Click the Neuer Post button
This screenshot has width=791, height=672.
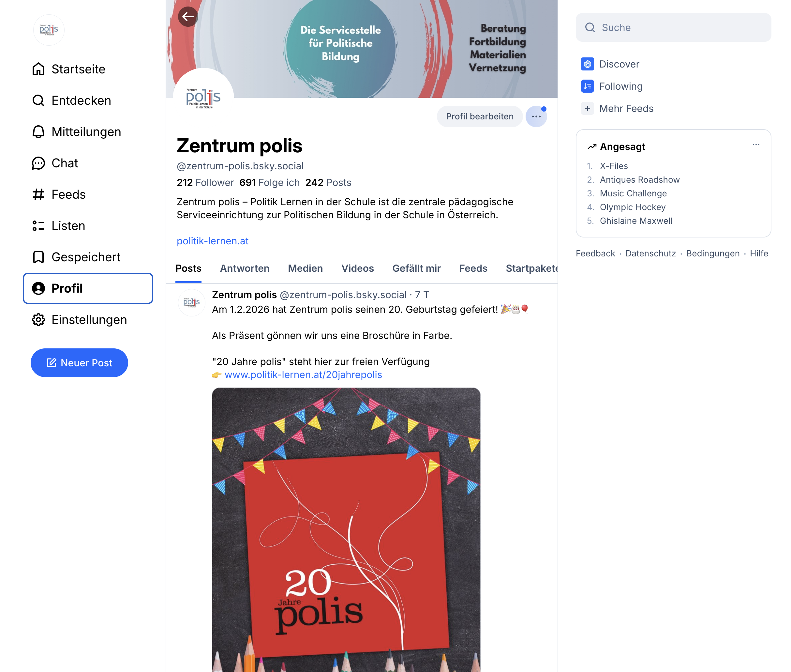pos(79,363)
